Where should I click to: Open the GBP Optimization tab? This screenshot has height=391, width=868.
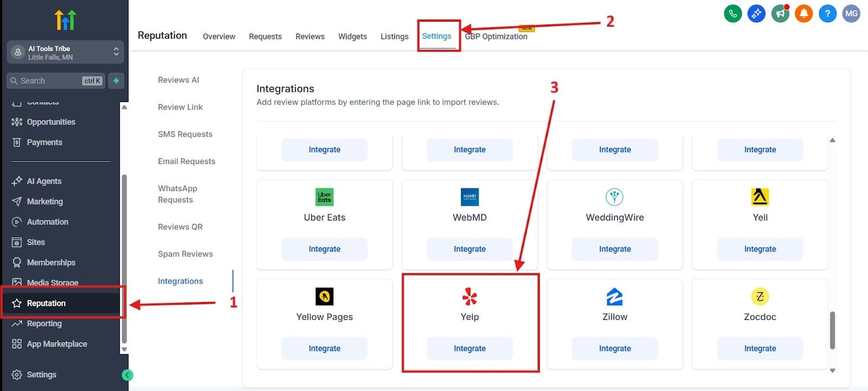tap(496, 36)
